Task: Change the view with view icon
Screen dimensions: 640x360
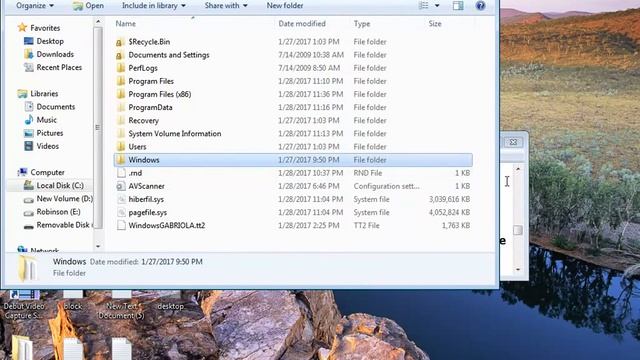Action: point(424,6)
